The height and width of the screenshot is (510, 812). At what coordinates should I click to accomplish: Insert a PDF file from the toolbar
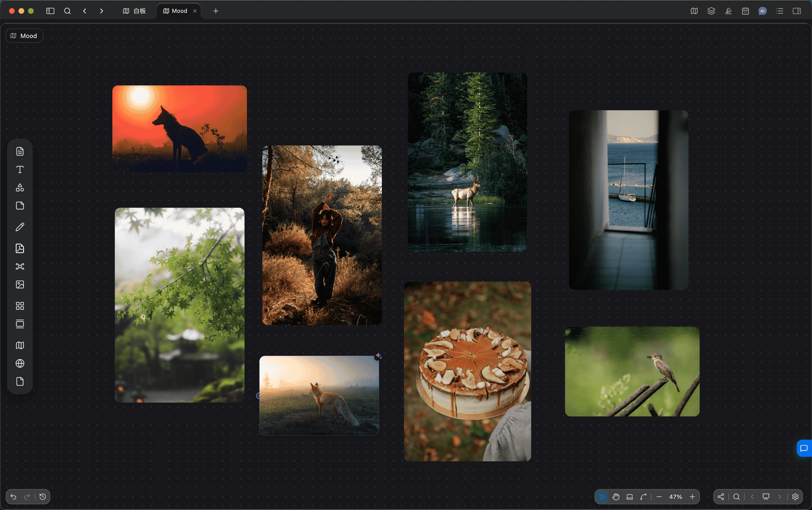click(20, 248)
